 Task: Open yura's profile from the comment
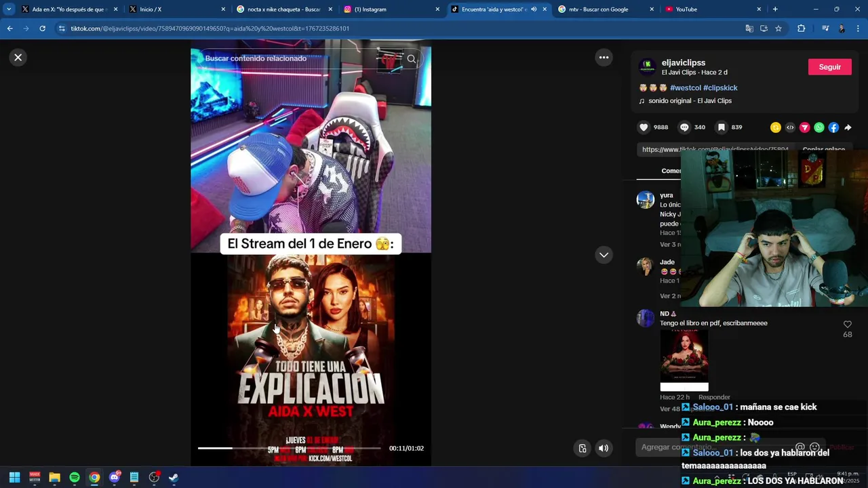tap(666, 195)
